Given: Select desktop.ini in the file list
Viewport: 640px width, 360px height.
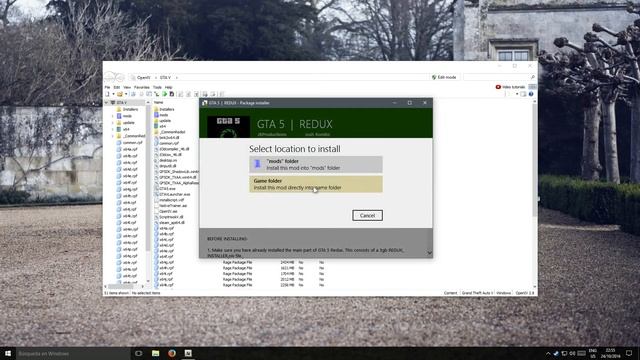Looking at the screenshot, I should pyautogui.click(x=168, y=160).
